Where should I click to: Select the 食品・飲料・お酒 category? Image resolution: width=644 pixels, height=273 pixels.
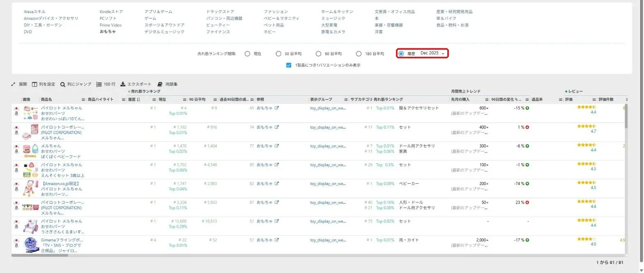[x=452, y=25]
